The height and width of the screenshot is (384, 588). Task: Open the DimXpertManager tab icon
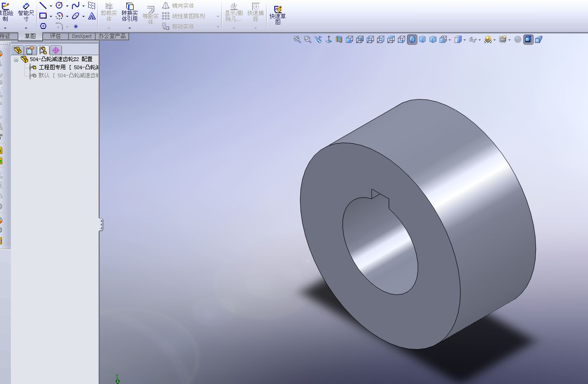tap(56, 50)
